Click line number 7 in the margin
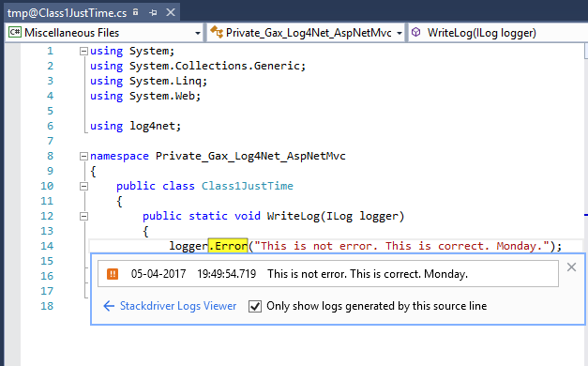 point(51,141)
